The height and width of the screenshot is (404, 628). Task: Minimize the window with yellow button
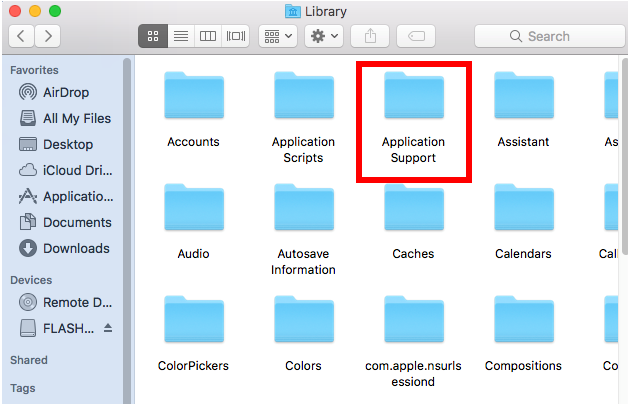pos(35,11)
